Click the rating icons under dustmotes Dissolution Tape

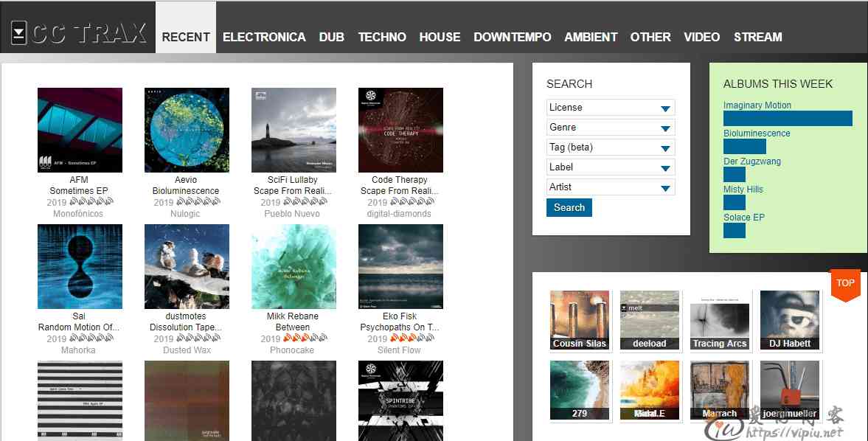(x=198, y=338)
